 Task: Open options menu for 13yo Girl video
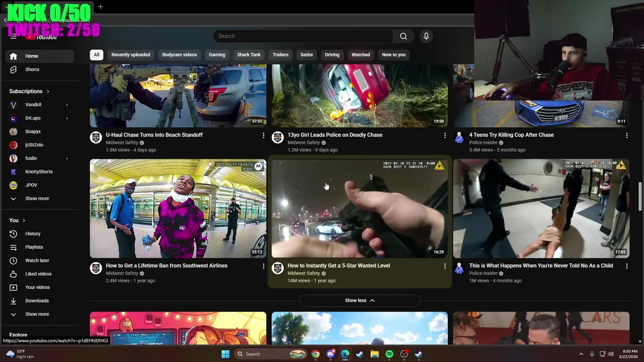[x=445, y=135]
